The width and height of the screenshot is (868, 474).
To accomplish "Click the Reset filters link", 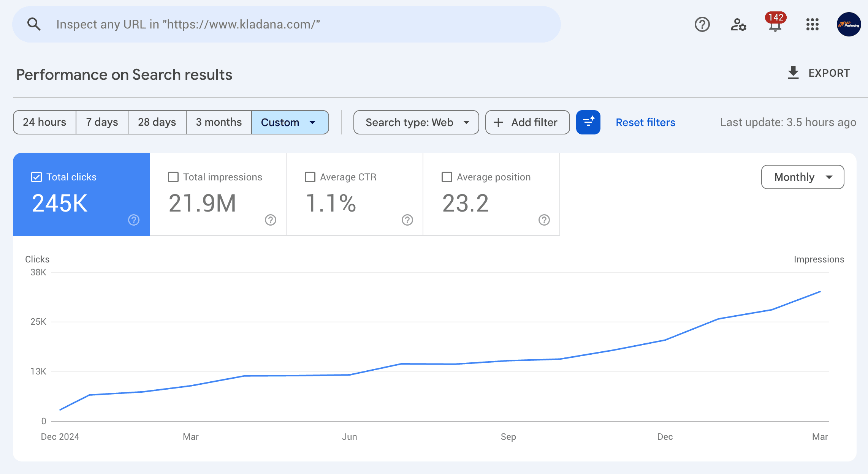I will point(645,122).
